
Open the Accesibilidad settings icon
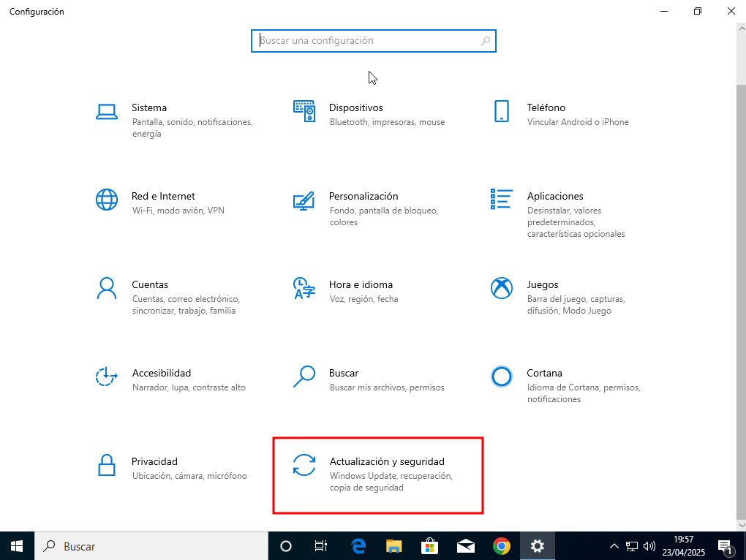click(x=107, y=377)
